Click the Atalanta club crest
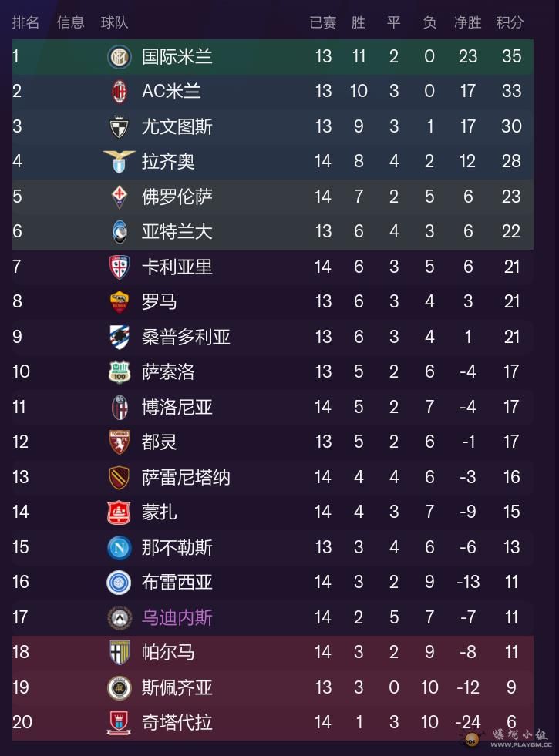Screen dimensions: 559x756 tap(119, 231)
